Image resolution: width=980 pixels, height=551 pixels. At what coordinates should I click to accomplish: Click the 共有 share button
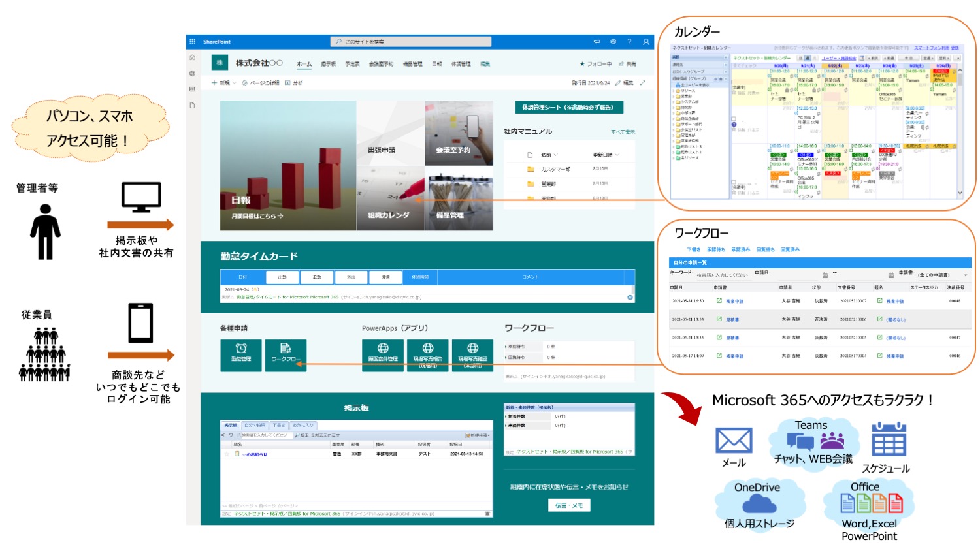[x=627, y=64]
